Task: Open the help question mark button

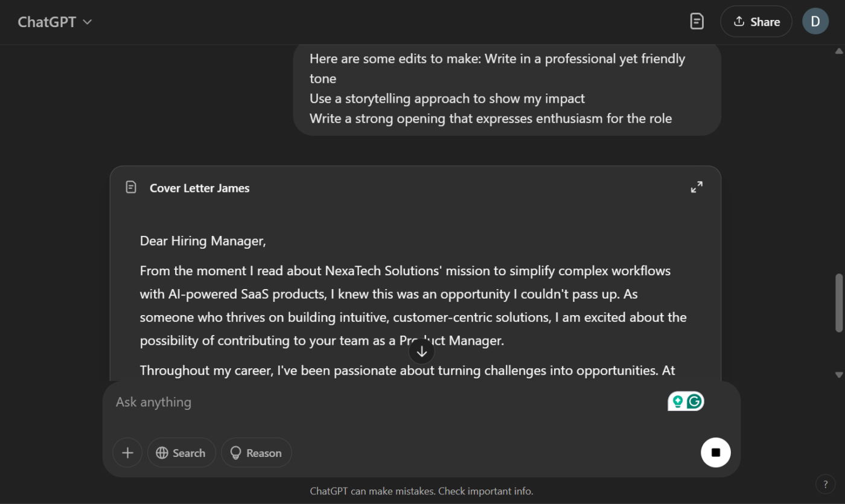Action: (x=825, y=483)
